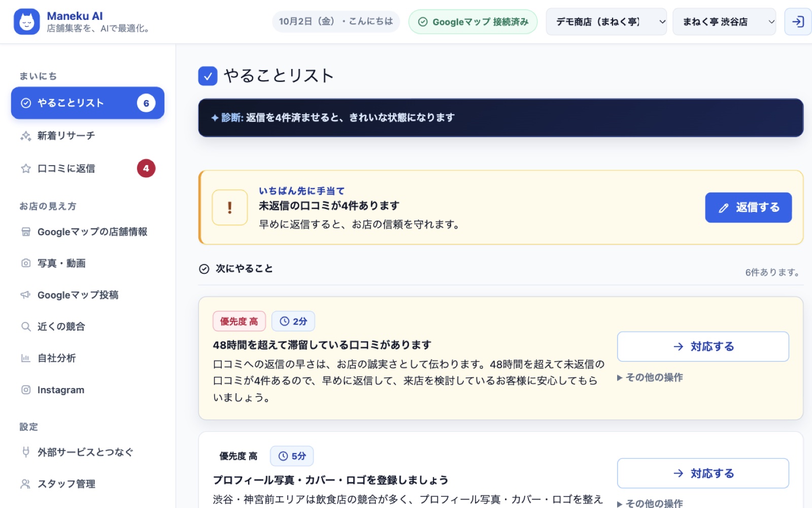Open 近くの競合 page
This screenshot has height=508, width=812.
(x=88, y=326)
